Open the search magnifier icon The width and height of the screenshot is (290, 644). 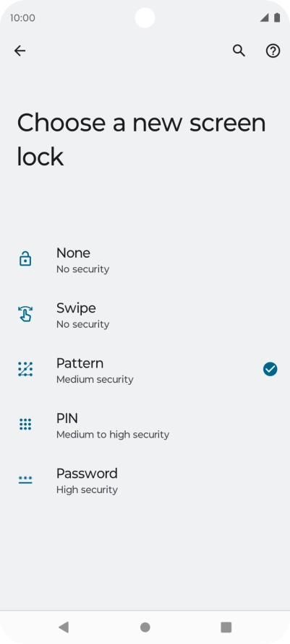click(x=239, y=51)
